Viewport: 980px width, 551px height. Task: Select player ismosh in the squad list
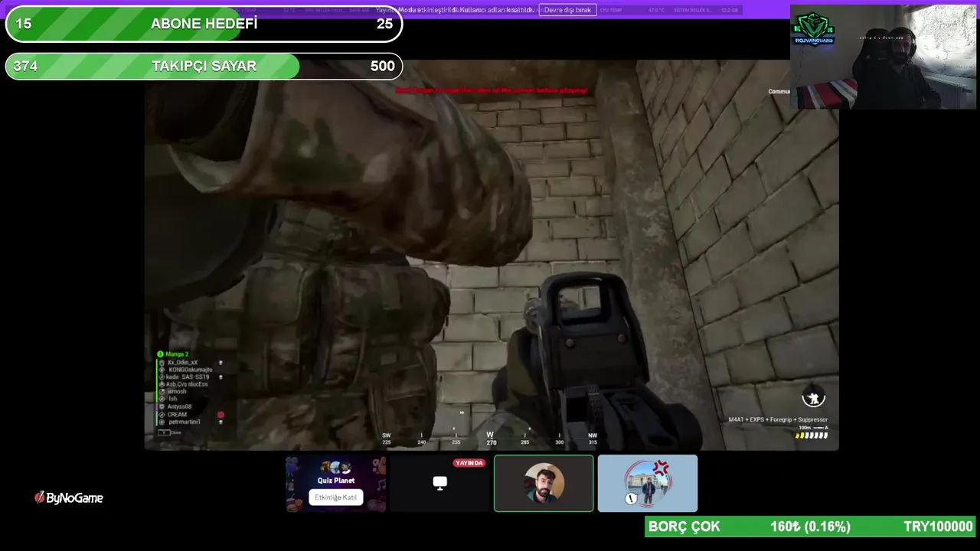[177, 392]
